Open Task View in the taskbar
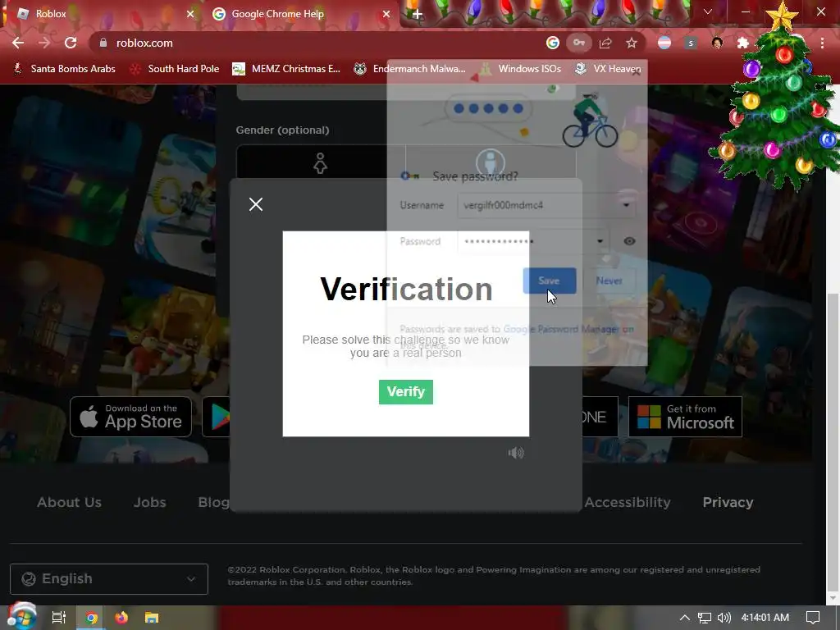This screenshot has height=630, width=840. click(x=58, y=618)
